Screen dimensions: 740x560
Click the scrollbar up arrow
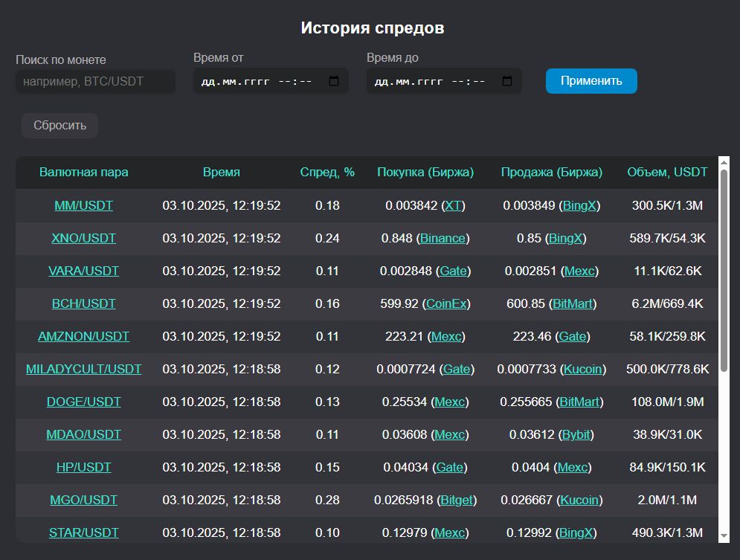tap(724, 162)
